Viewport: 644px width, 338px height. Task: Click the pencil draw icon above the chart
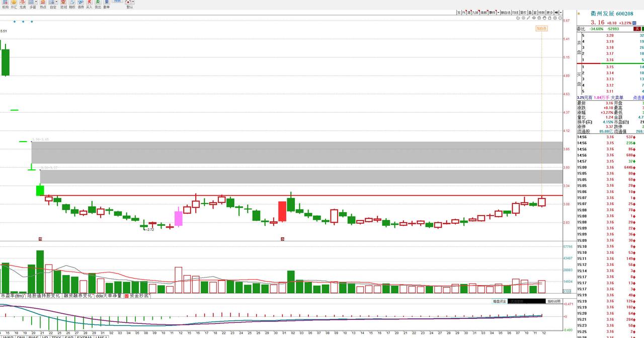pyautogui.click(x=528, y=18)
